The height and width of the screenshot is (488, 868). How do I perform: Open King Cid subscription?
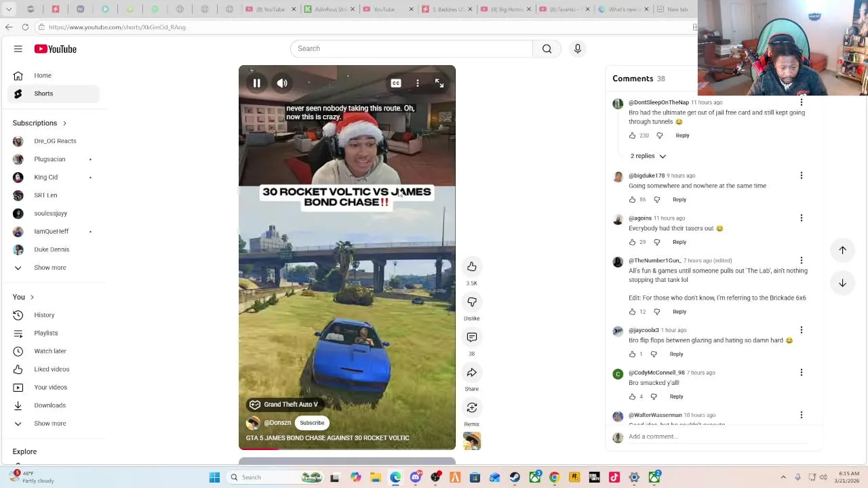[x=54, y=177]
